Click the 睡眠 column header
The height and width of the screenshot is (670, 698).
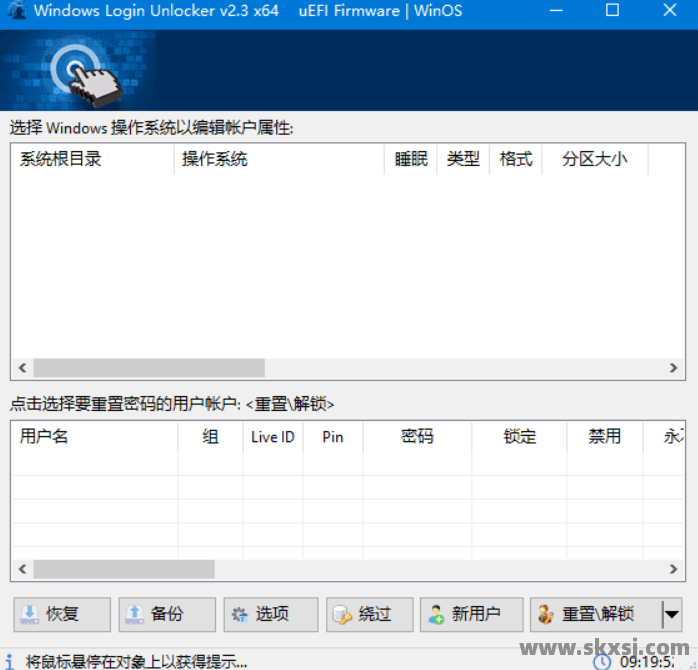click(x=411, y=159)
